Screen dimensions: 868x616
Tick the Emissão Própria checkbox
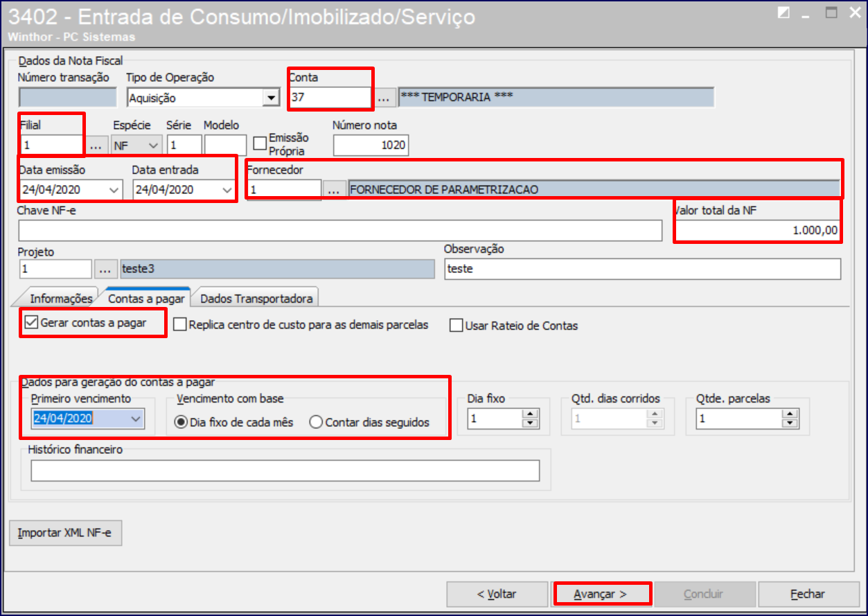click(260, 143)
